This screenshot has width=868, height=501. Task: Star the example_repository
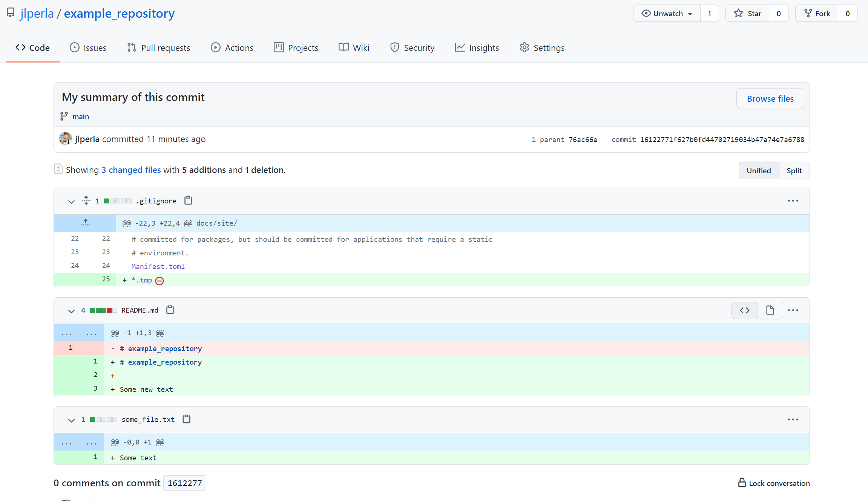[x=748, y=14]
